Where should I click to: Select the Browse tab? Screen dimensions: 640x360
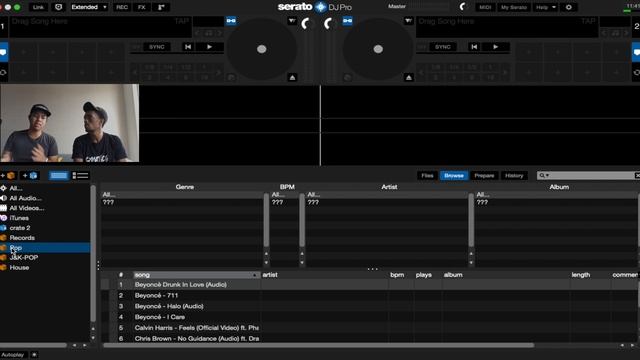[454, 176]
